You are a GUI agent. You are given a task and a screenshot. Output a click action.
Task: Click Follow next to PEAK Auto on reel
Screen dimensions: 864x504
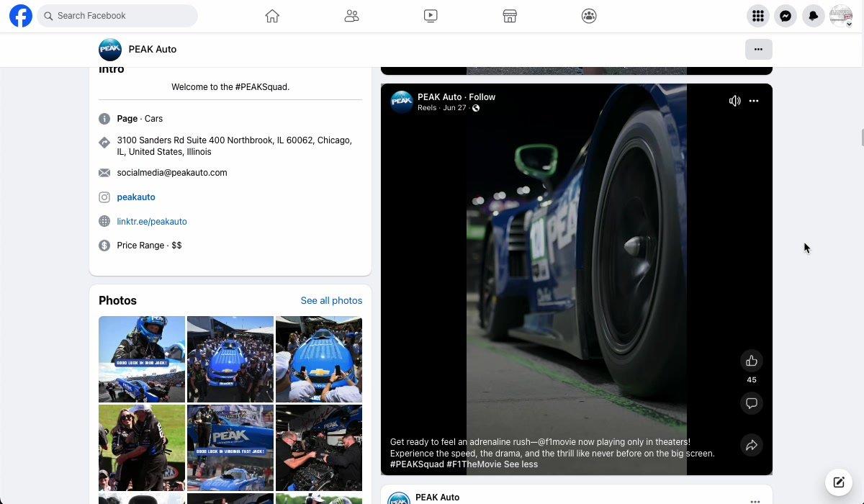coord(482,97)
